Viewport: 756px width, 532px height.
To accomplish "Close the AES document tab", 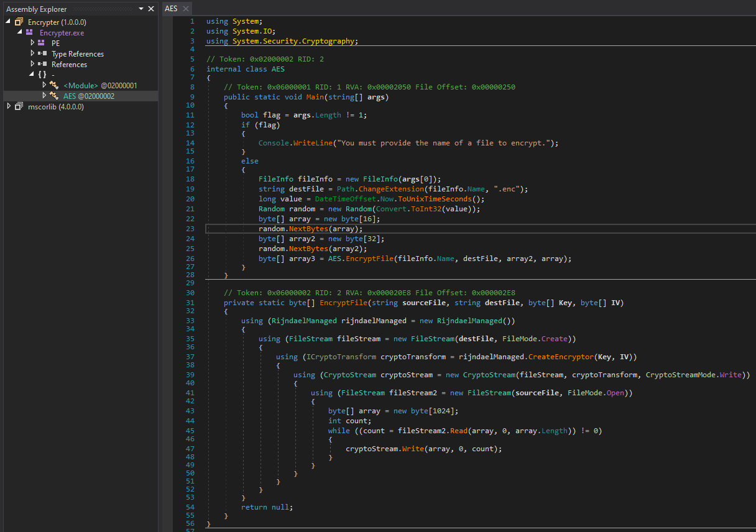I will tap(185, 9).
